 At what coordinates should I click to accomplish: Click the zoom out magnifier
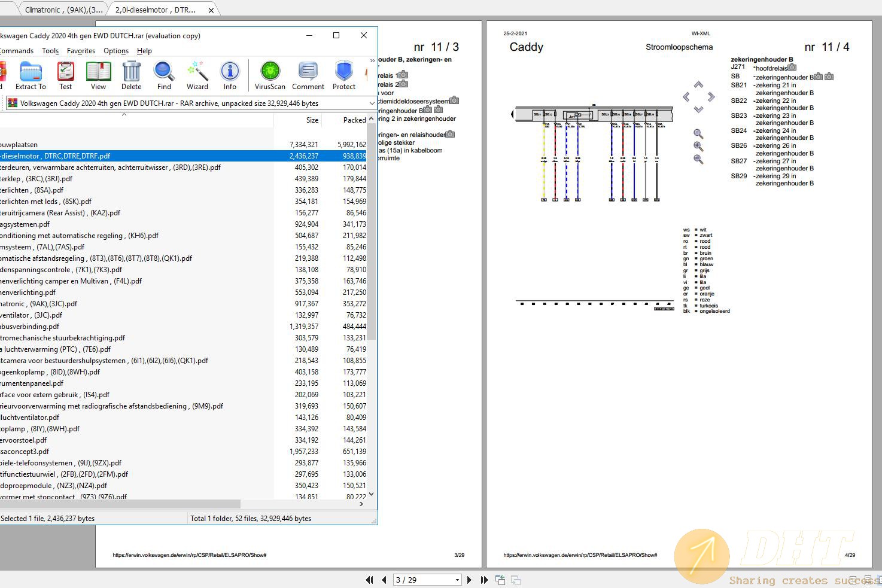(698, 159)
